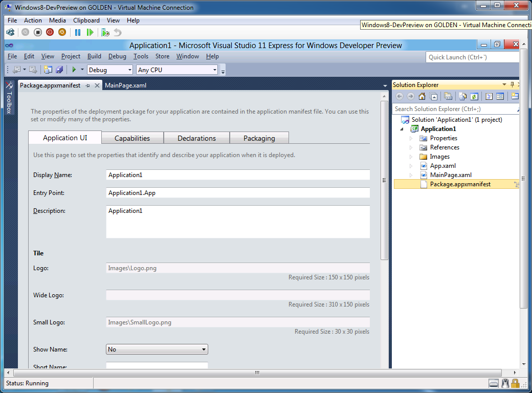The image size is (532, 393).
Task: Open Visual Studio Store menu
Action: (162, 56)
